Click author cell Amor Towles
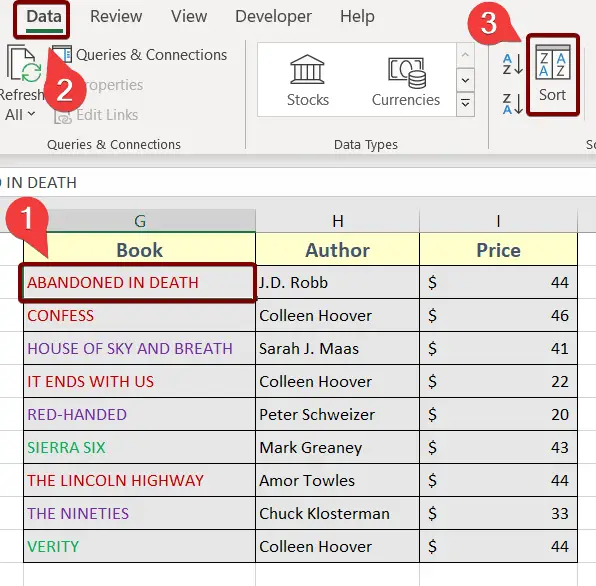This screenshot has height=586, width=596. pyautogui.click(x=338, y=480)
